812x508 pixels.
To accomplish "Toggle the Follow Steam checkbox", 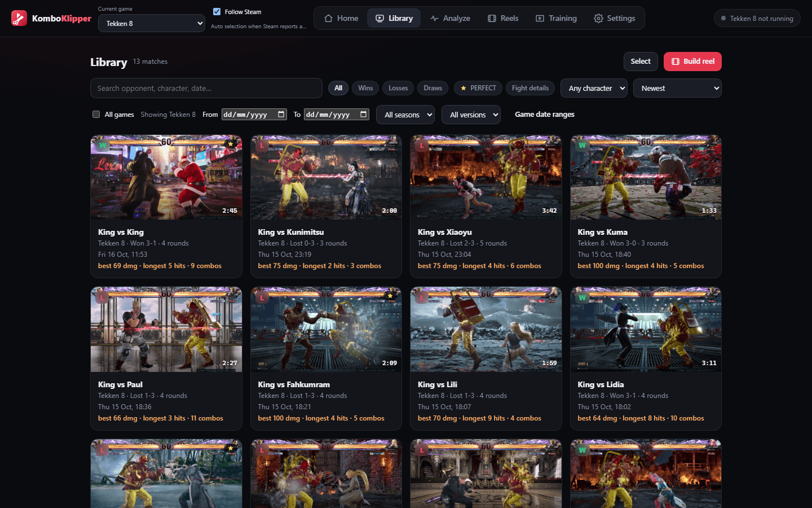I will [x=217, y=11].
